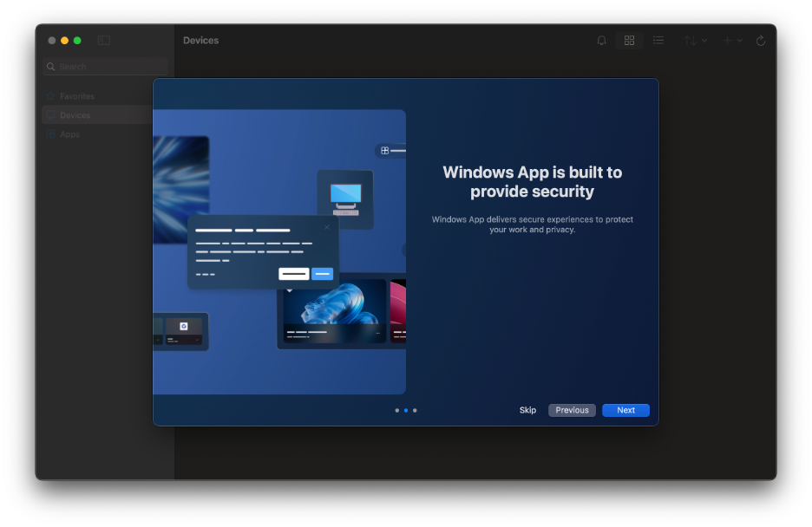Jump to the third onboarding page dot
This screenshot has width=812, height=527.
coord(415,410)
